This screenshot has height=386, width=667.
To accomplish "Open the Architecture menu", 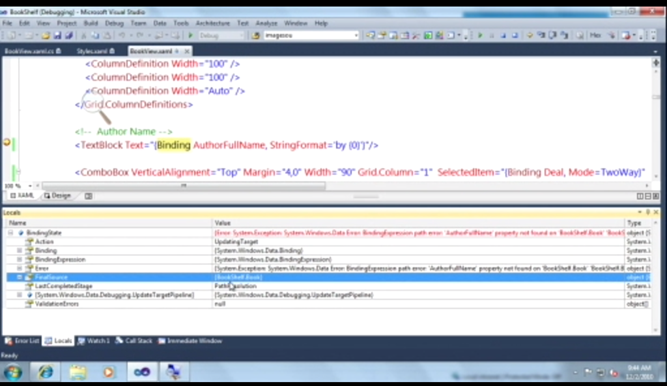I will coord(213,23).
